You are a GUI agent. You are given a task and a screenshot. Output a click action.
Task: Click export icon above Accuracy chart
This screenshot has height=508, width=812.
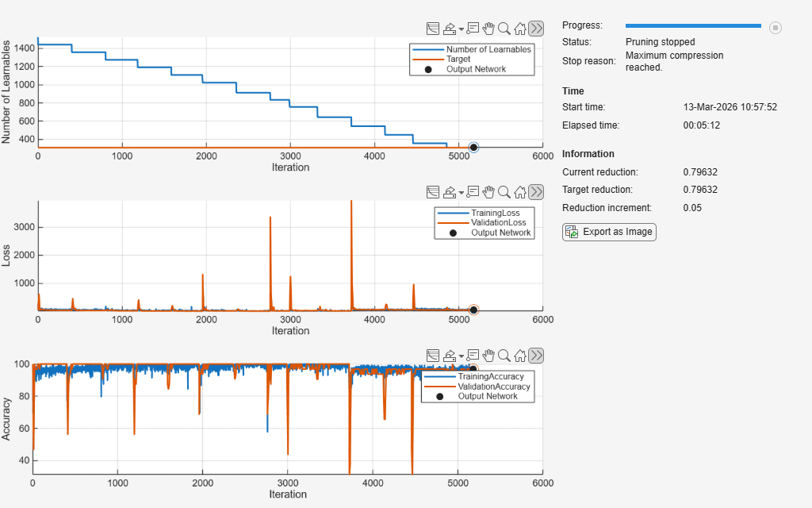(449, 356)
